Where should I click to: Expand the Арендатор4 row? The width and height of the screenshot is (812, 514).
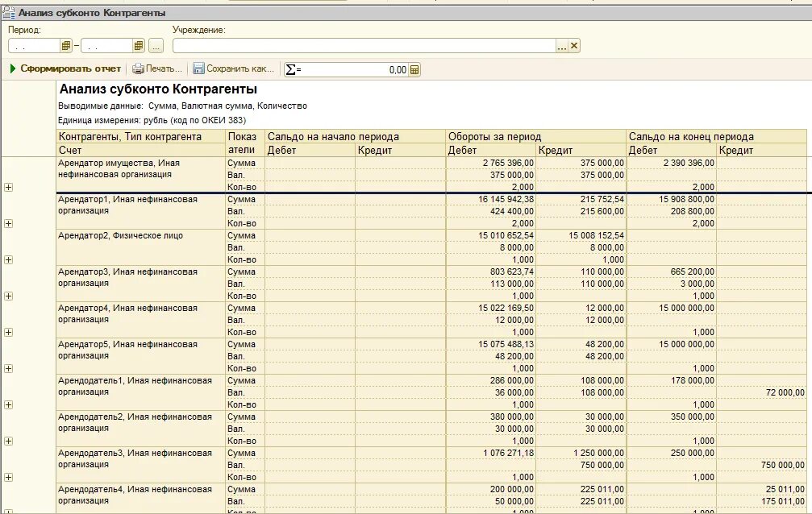pos(8,332)
